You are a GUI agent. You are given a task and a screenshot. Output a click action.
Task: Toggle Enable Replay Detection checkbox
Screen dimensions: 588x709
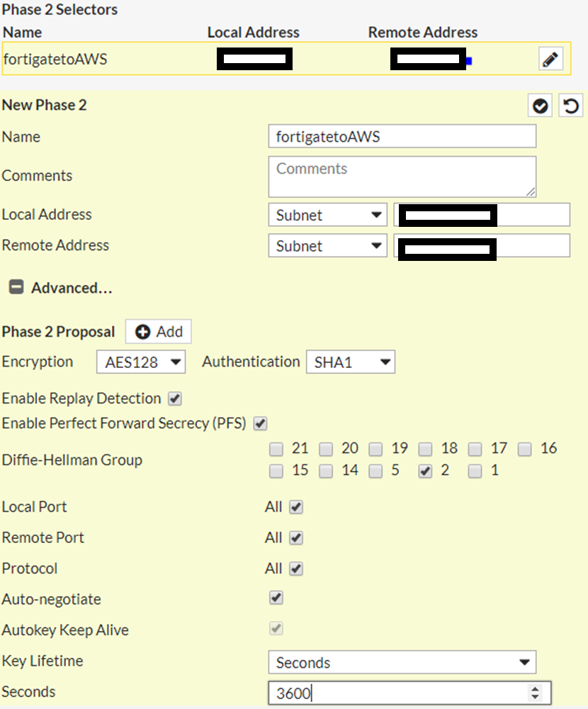(x=174, y=398)
